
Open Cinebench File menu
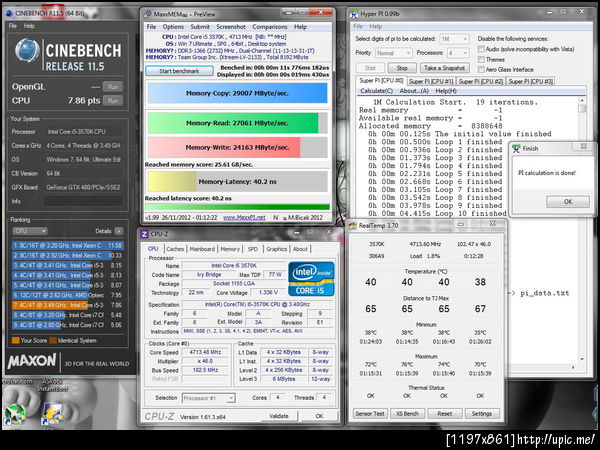[13, 26]
